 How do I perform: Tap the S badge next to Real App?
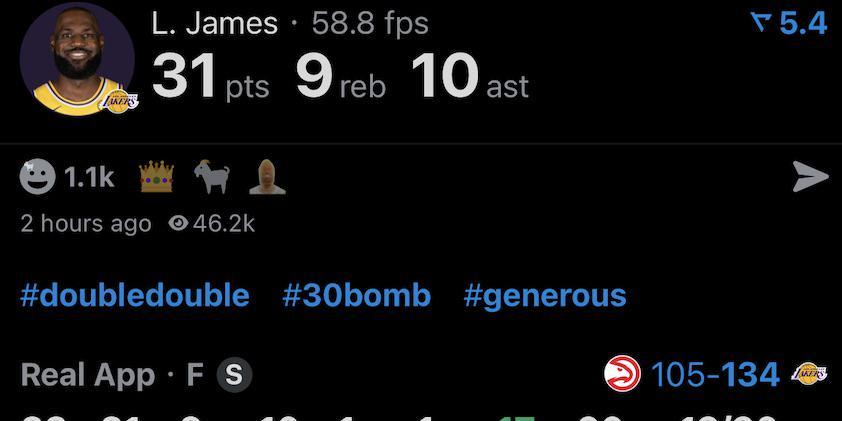(x=234, y=375)
